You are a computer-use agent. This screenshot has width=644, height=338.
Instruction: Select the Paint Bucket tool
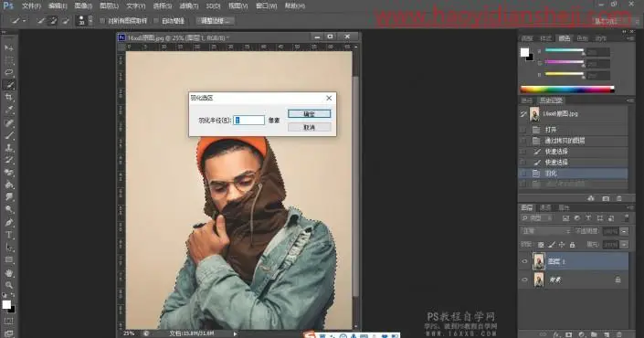[9, 185]
